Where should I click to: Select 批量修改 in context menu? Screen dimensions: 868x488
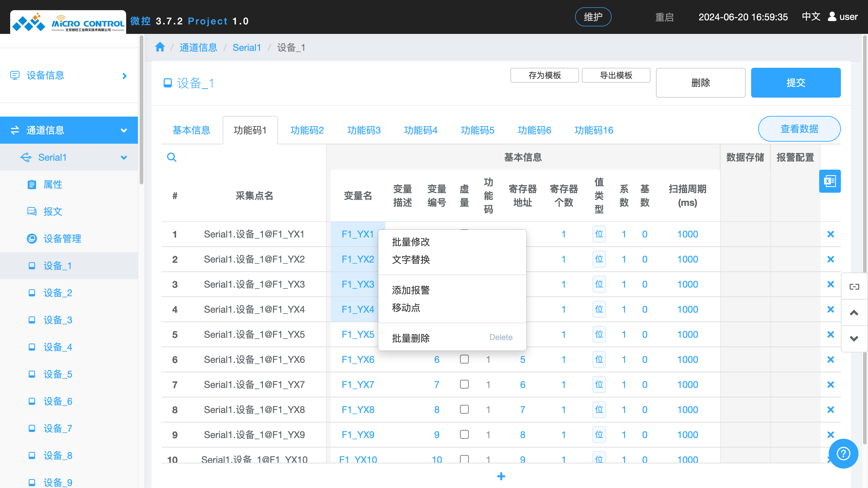click(x=411, y=242)
